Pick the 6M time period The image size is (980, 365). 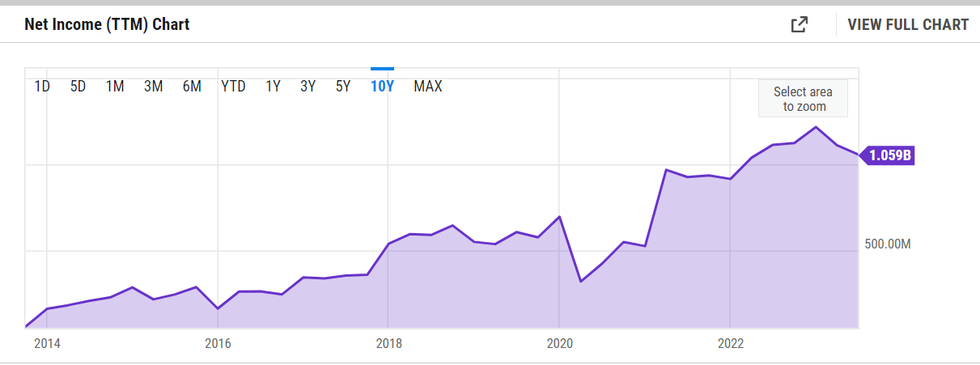pos(192,86)
